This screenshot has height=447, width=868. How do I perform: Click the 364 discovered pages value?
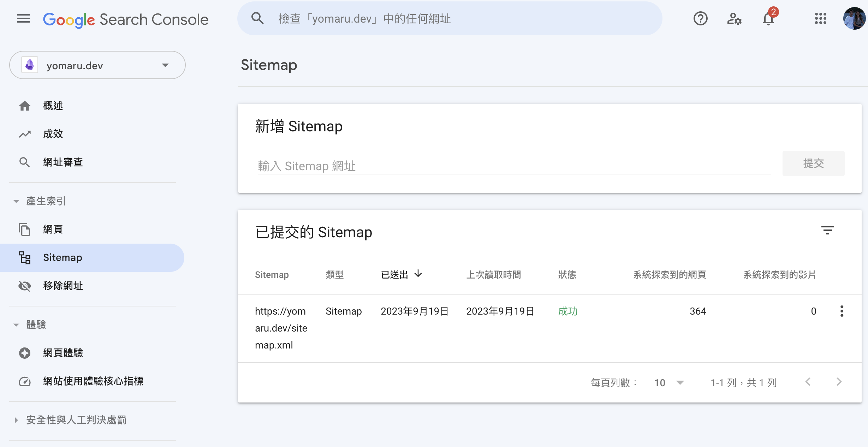coord(698,311)
